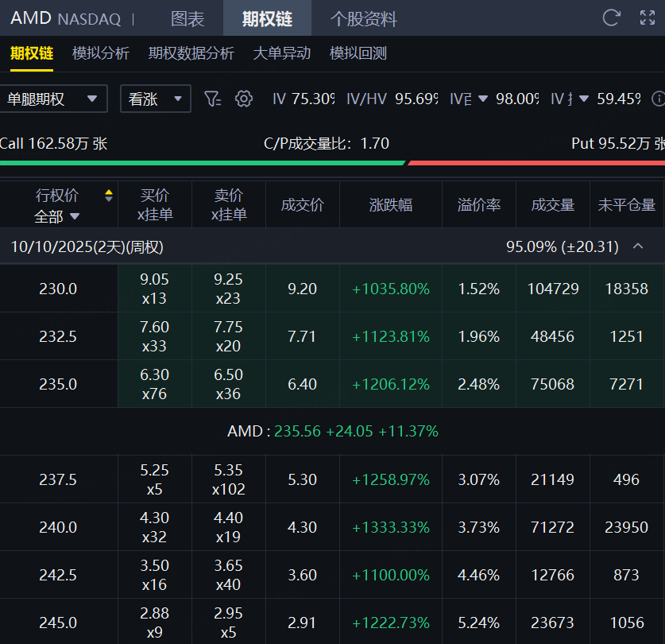Collapse the 10/10/2025 expiration group
Screen dimensions: 665x644
(637, 246)
